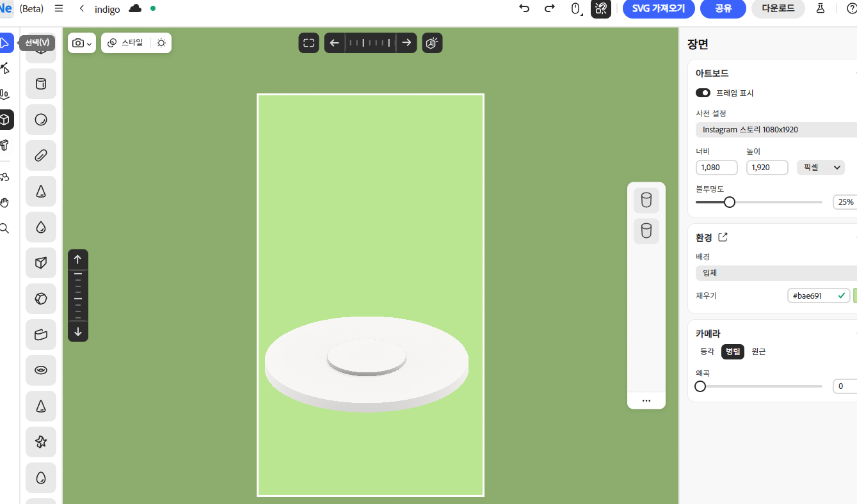Click the fill hex field #bae691

(819, 295)
